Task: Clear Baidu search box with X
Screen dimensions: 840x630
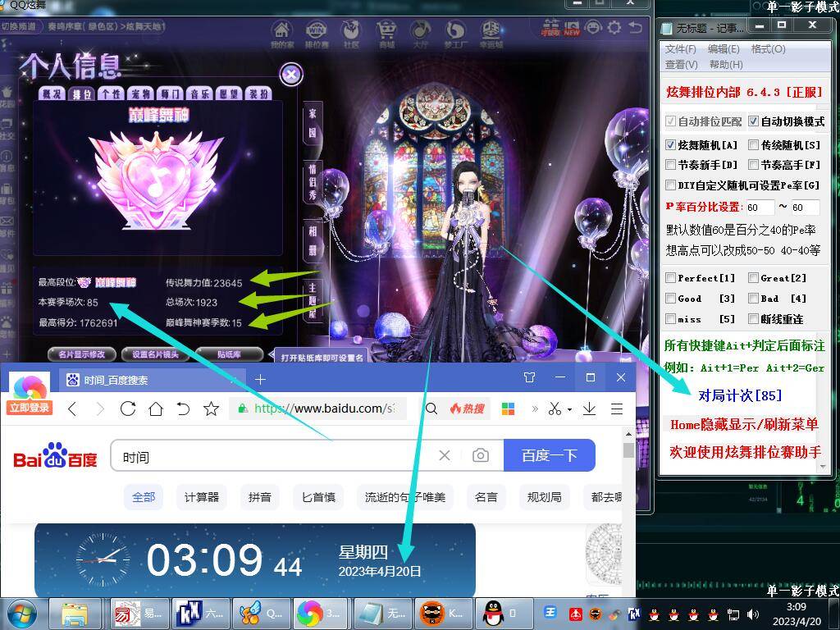Action: coord(445,455)
